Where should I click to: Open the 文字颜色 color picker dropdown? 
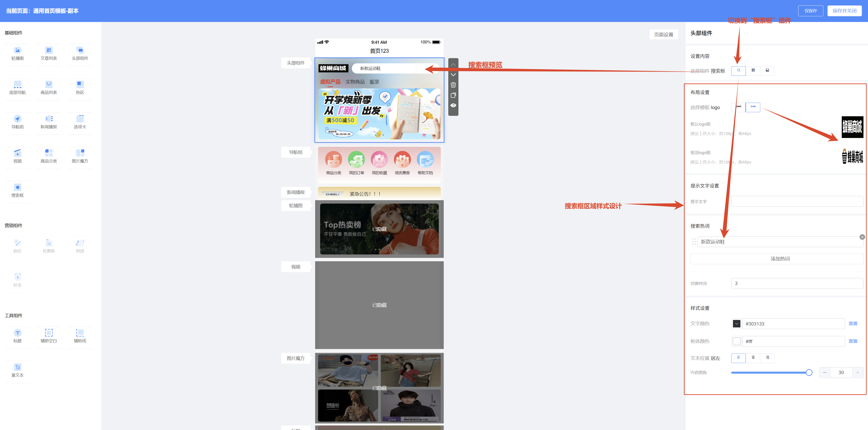coord(736,324)
